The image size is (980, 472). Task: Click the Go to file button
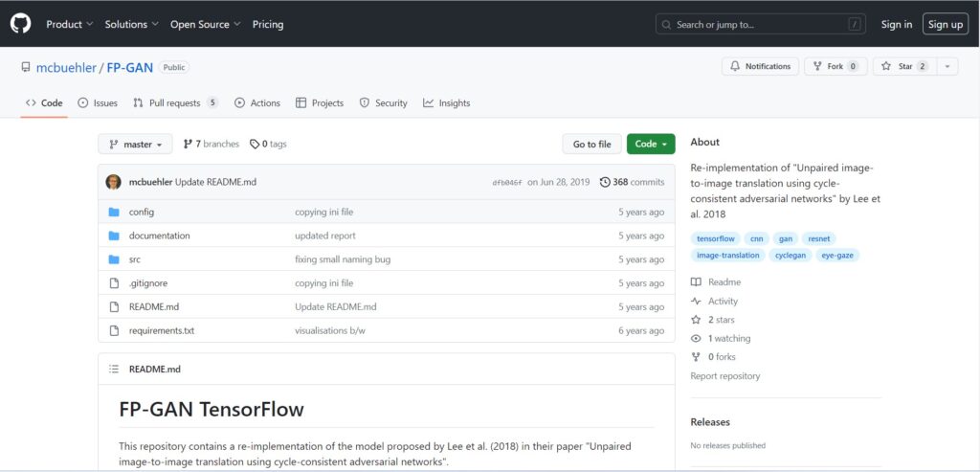(591, 145)
